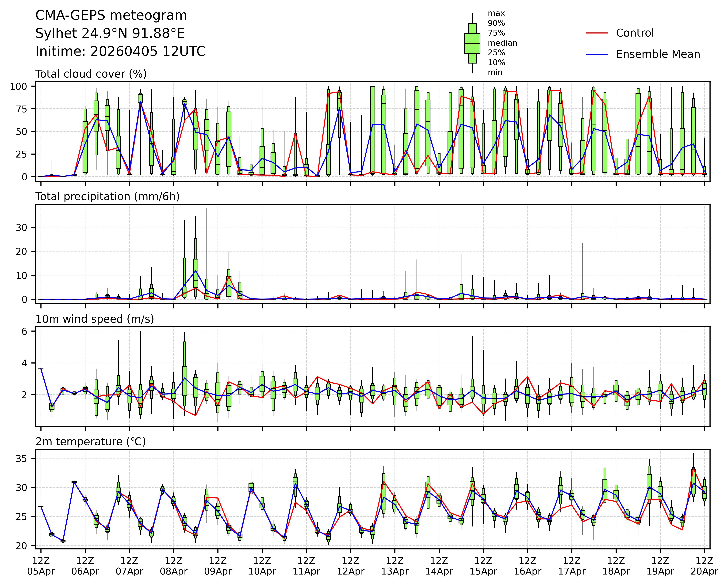The width and height of the screenshot is (728, 586).
Task: Click the '2m temperature (℃)' panel title
Action: (x=91, y=442)
